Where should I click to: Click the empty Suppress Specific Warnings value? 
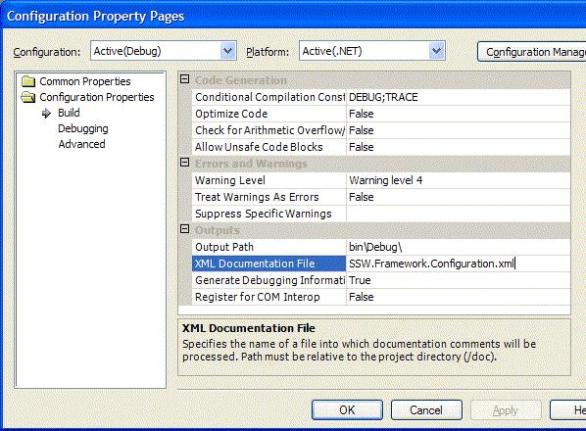pyautogui.click(x=458, y=214)
